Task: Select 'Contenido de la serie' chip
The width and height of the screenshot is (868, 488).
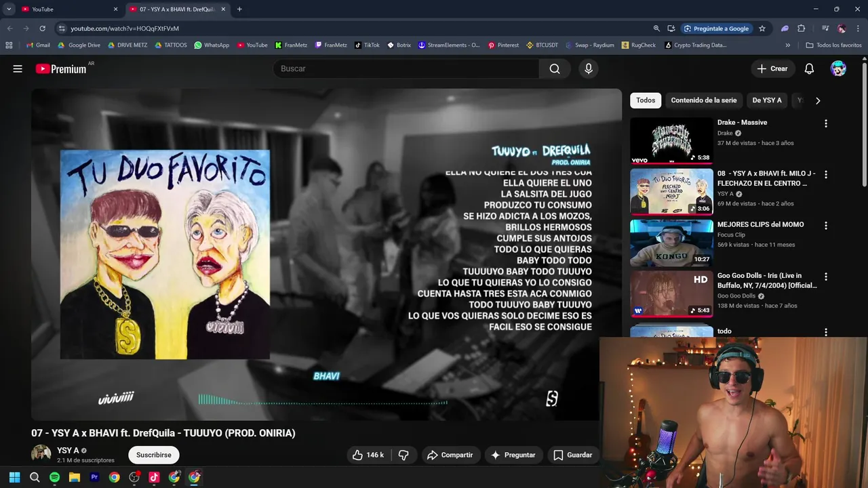Action: click(x=703, y=100)
